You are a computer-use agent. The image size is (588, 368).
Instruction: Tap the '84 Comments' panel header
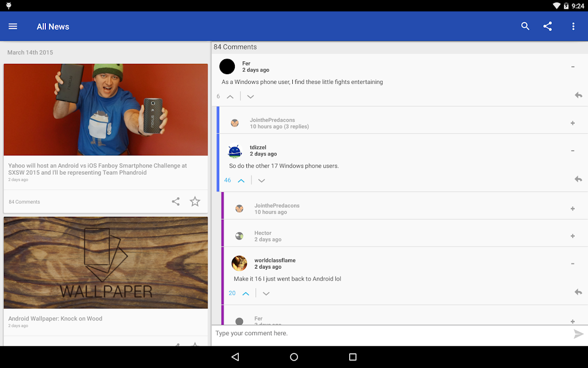pos(235,47)
